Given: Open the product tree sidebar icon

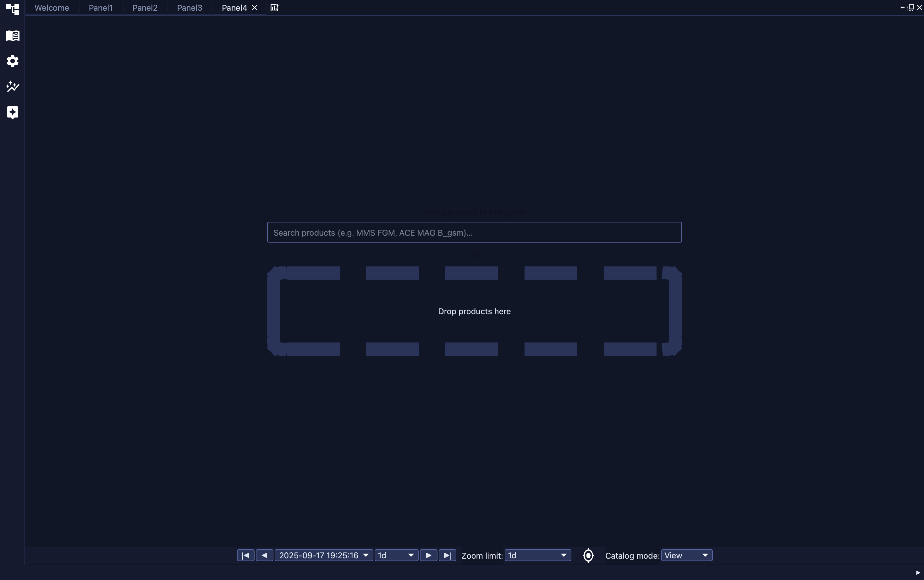Looking at the screenshot, I should tap(13, 9).
